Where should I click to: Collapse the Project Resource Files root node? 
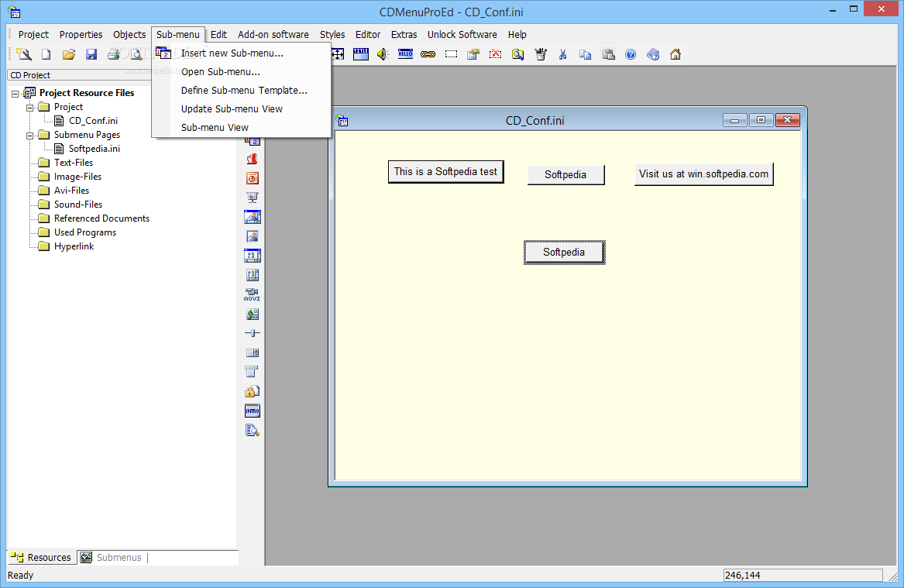[x=15, y=94]
